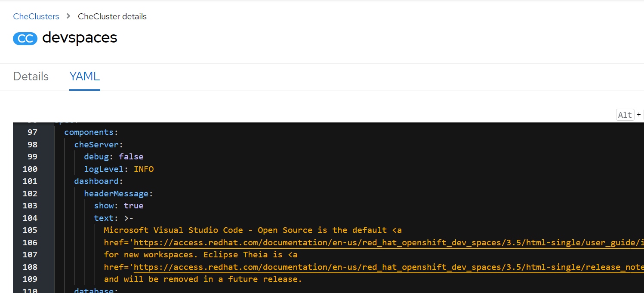The height and width of the screenshot is (293, 644).
Task: Place cursor on the dashboard key
Action: [96, 181]
